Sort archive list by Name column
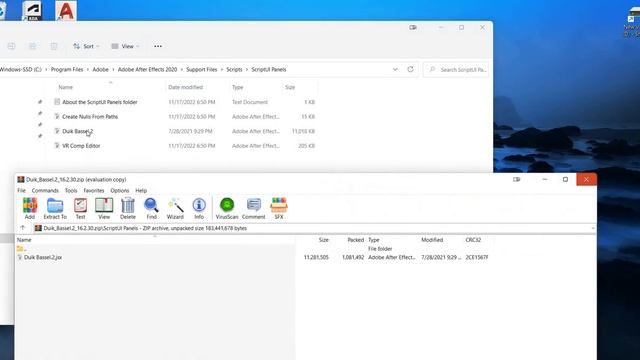Screen dimensions: 640x360 24,240
